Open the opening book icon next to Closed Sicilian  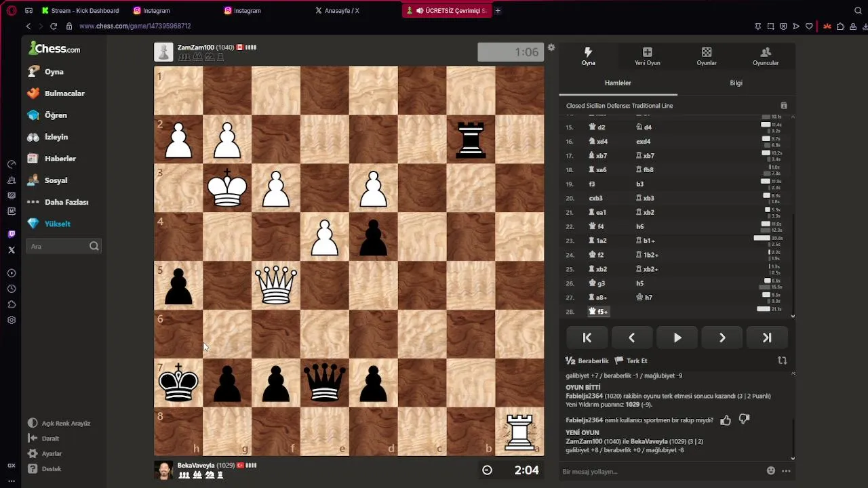coord(784,106)
